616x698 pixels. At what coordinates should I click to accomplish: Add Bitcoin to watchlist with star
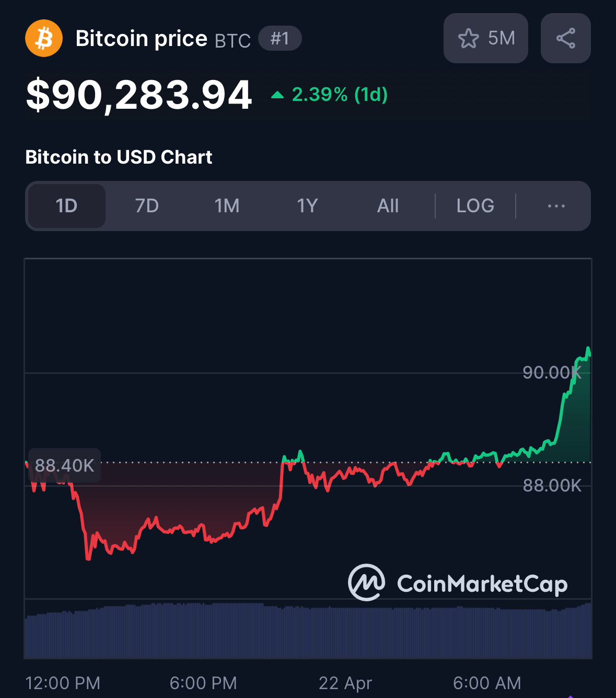[468, 38]
